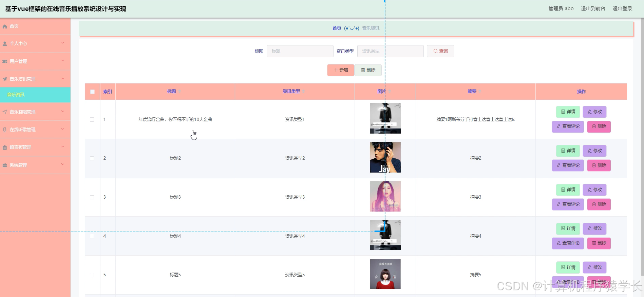Expand the 音乐翻唱管理 menu chevron

pyautogui.click(x=63, y=111)
